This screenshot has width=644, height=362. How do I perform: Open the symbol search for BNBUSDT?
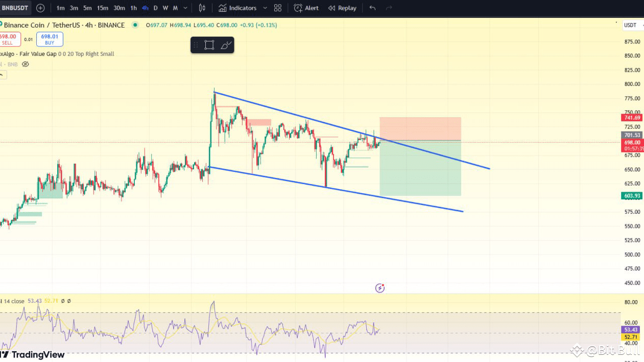tap(15, 8)
